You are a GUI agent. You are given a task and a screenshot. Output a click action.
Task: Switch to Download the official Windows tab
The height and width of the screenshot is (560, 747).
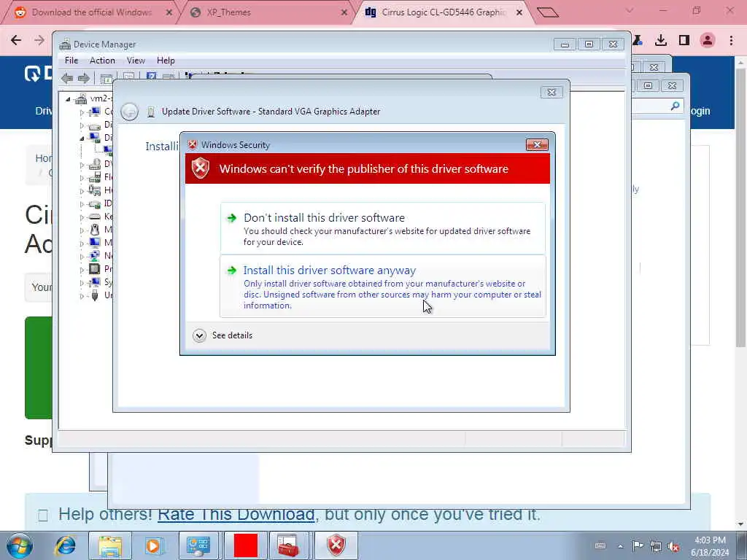tap(92, 12)
